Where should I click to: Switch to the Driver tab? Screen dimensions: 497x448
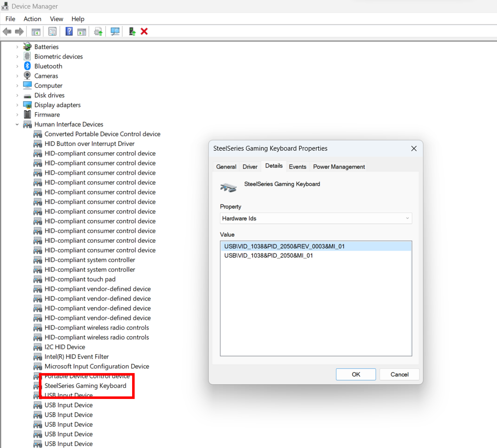coord(250,167)
